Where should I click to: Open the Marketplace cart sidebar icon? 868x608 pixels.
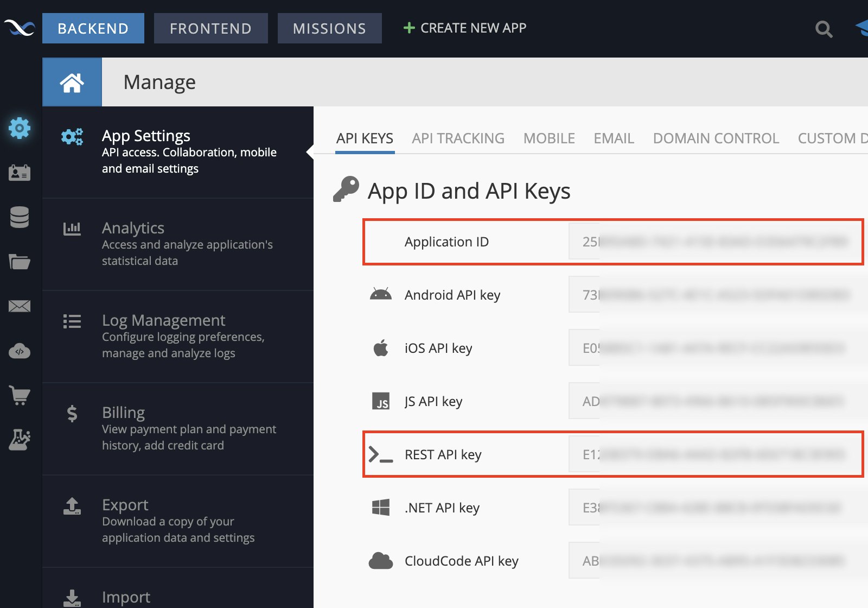[20, 395]
